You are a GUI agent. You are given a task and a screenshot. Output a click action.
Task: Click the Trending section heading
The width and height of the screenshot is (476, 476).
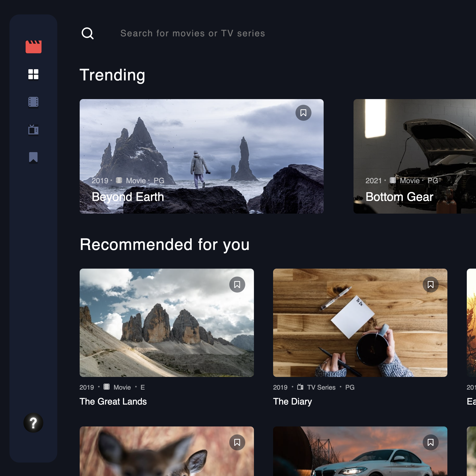(112, 75)
